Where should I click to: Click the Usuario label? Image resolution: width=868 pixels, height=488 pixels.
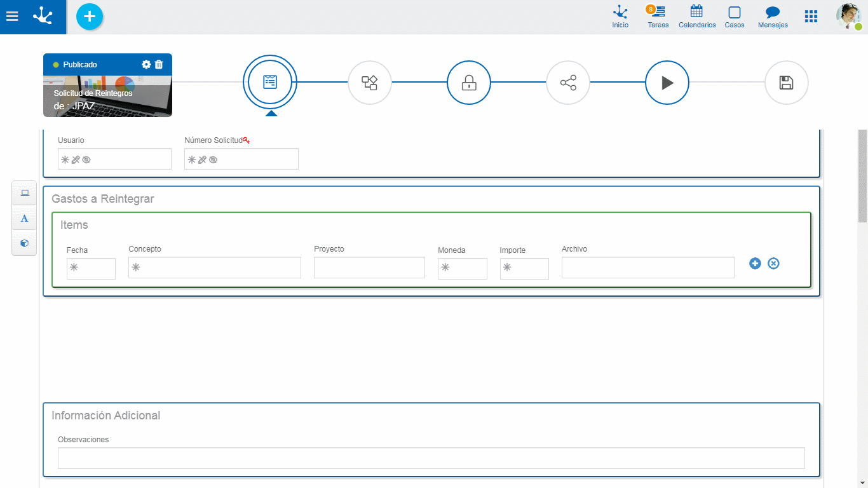pyautogui.click(x=71, y=140)
